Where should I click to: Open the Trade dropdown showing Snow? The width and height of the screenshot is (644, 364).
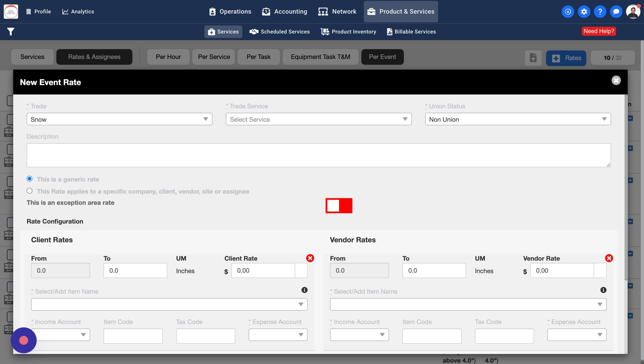[x=119, y=119]
